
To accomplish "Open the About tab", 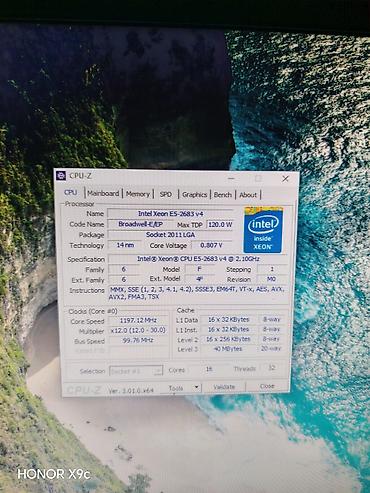I will coord(248,195).
